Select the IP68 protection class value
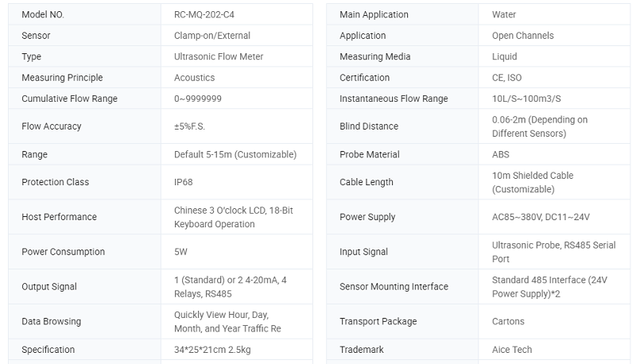 coord(184,182)
